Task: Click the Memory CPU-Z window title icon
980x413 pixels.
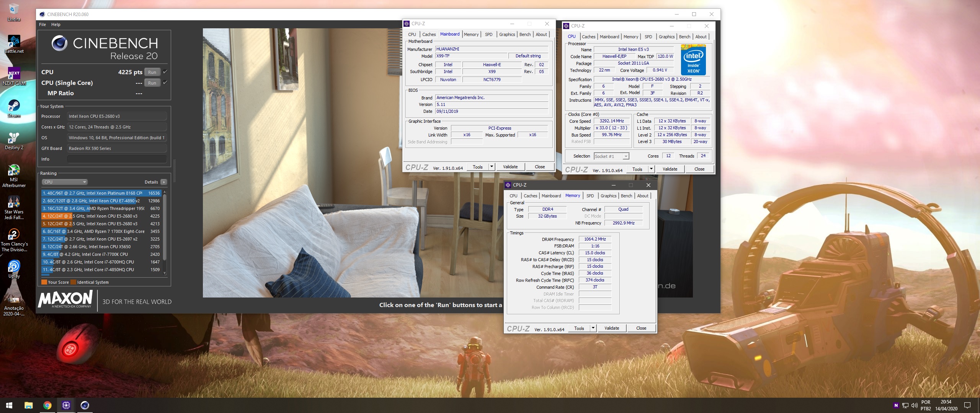Action: pyautogui.click(x=508, y=185)
